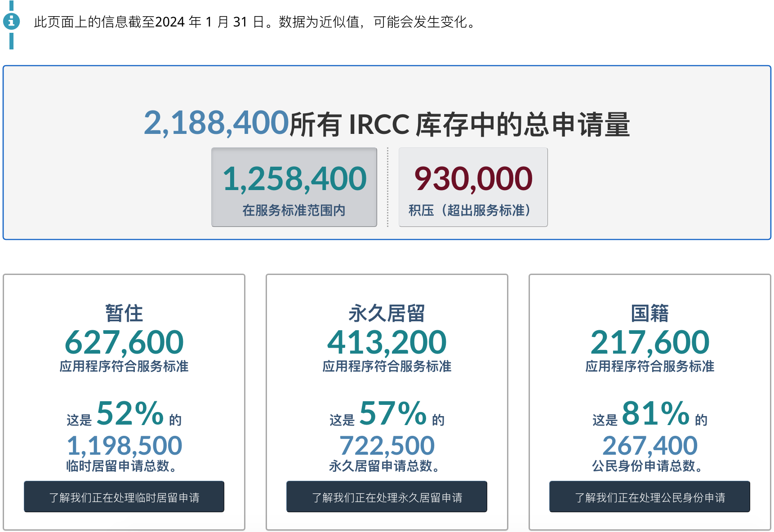Click the 52% percentage value
Viewport: 774px width, 532px height.
coord(130,413)
